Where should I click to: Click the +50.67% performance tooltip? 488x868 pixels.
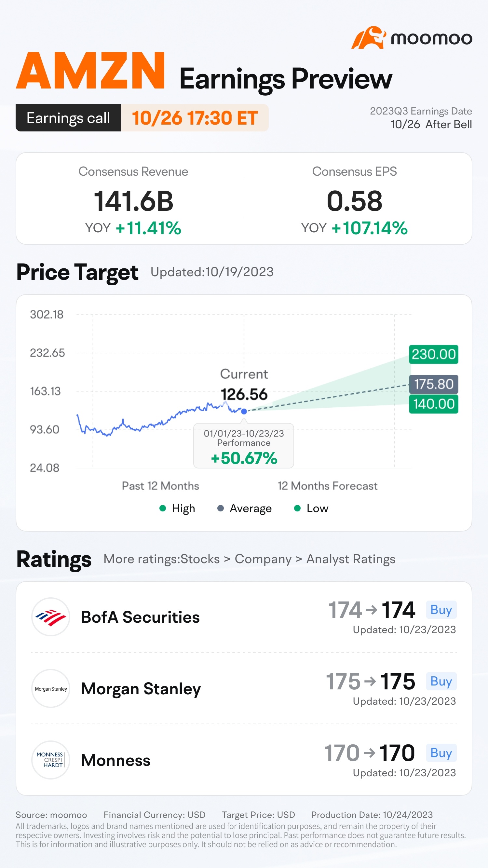[x=244, y=445]
